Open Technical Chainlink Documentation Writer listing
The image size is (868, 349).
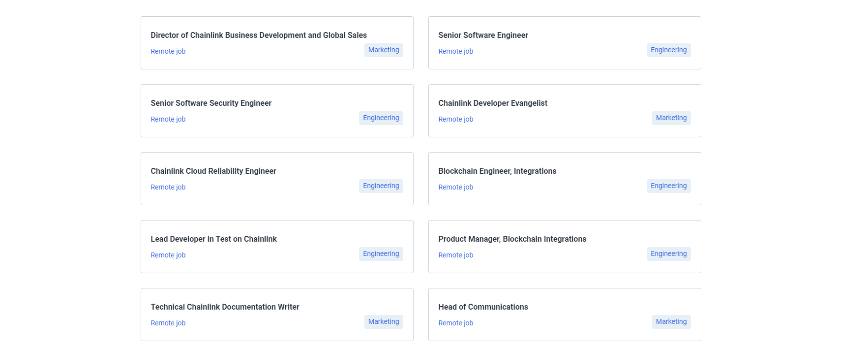click(225, 307)
